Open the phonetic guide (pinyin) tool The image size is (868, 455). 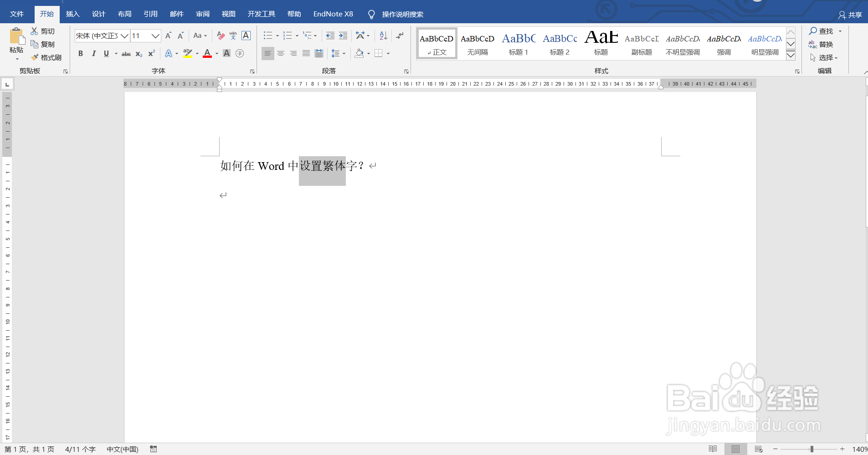tap(233, 36)
